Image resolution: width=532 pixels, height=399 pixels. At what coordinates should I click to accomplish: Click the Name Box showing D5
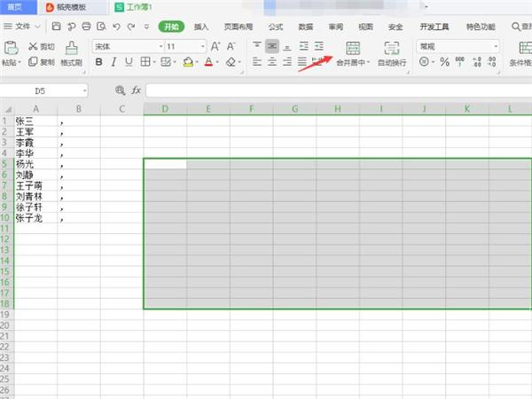43,91
